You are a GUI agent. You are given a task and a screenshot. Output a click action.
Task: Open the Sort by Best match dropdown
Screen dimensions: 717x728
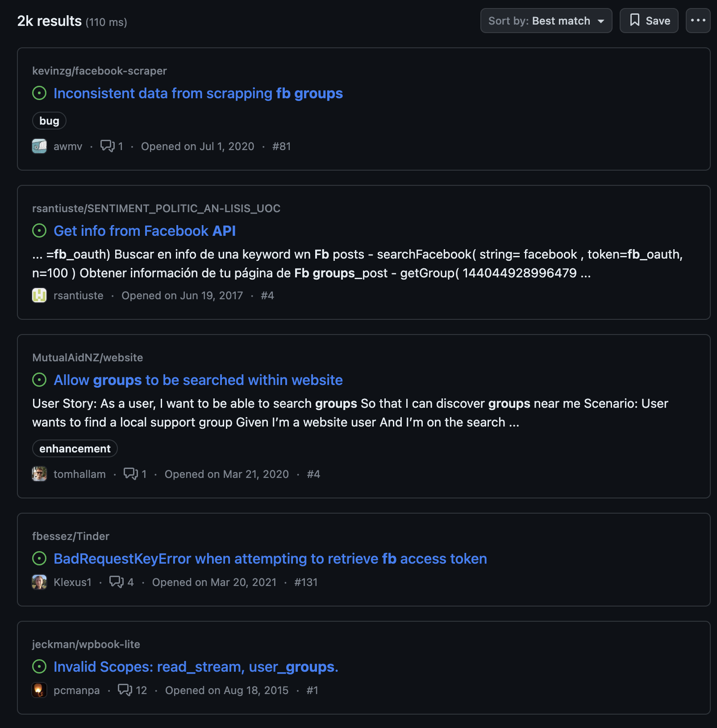pos(546,21)
